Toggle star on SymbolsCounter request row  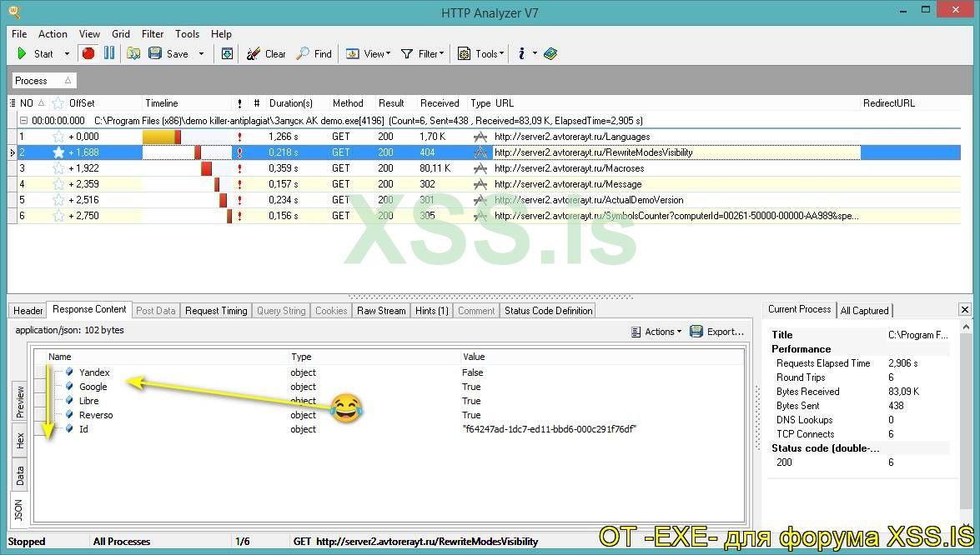coord(58,216)
